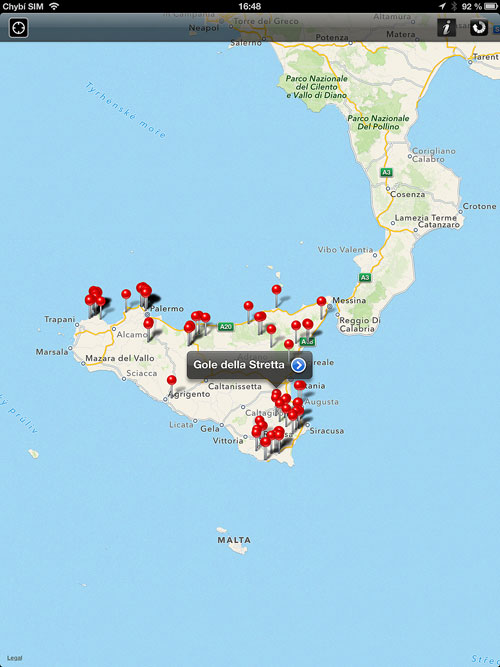The image size is (500, 667).
Task: Select the Trapani city label
Action: point(60,319)
